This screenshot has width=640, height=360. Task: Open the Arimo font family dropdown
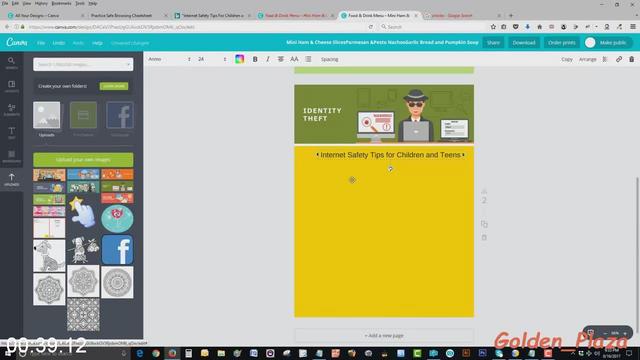coord(169,59)
